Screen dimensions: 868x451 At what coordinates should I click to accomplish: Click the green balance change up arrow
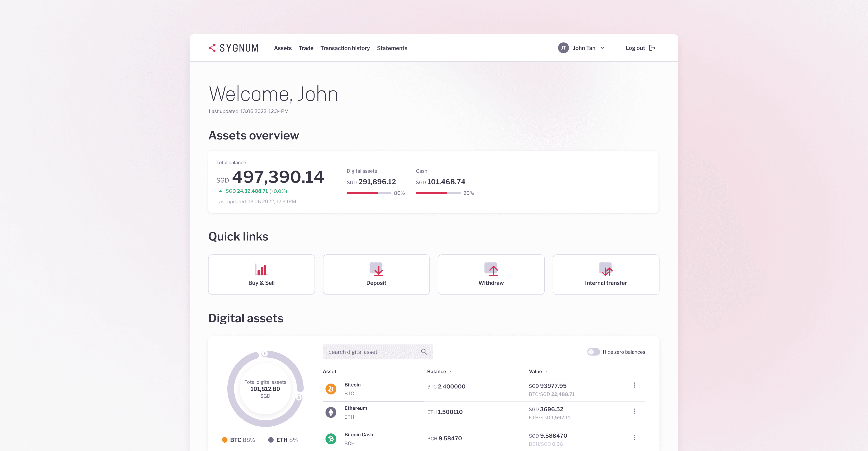220,191
